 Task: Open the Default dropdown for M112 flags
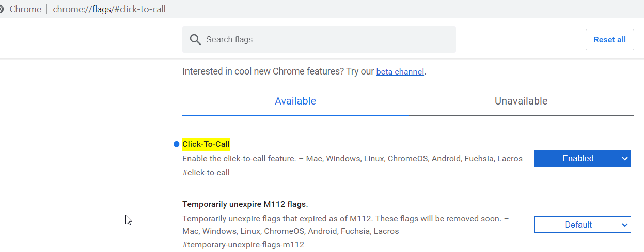point(582,225)
